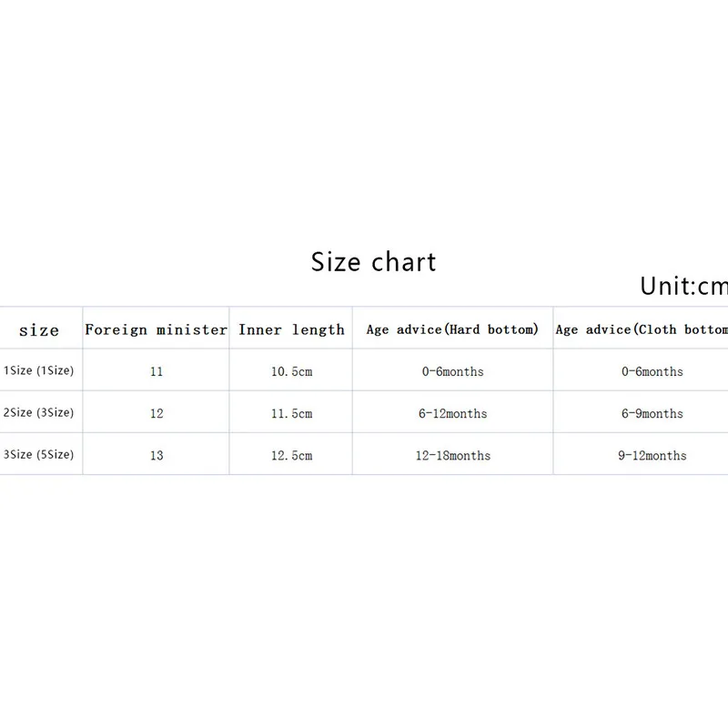
Task: Click the Foreign minister value 13
Action: coord(157,455)
